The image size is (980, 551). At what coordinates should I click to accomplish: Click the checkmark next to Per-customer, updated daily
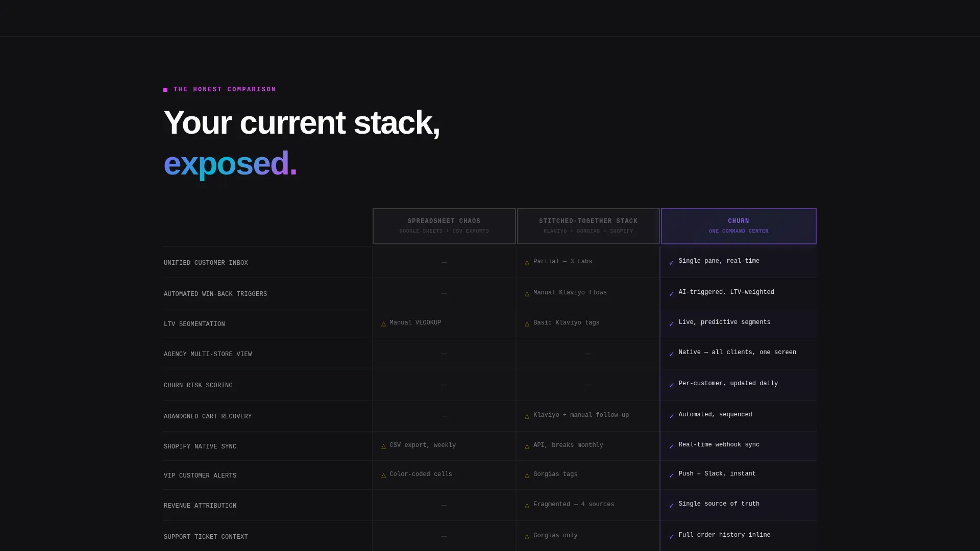click(x=671, y=385)
